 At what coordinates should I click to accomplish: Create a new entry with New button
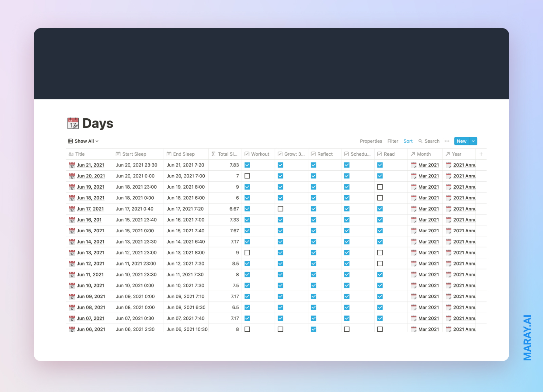[462, 141]
